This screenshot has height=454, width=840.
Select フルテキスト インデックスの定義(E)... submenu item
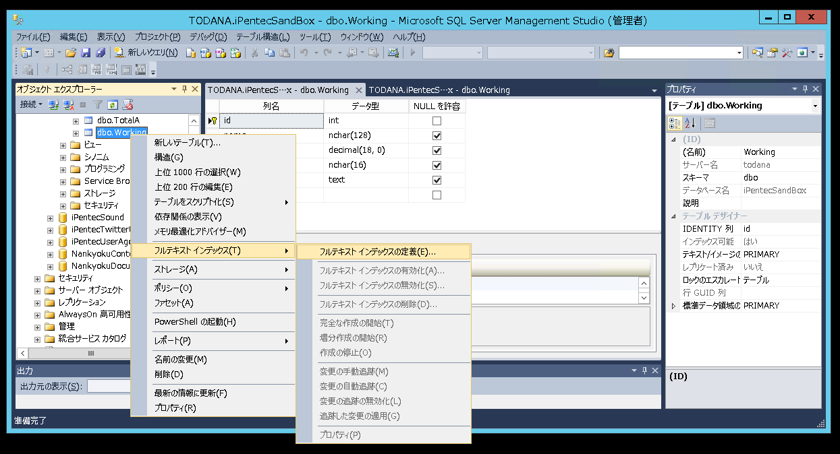click(384, 252)
